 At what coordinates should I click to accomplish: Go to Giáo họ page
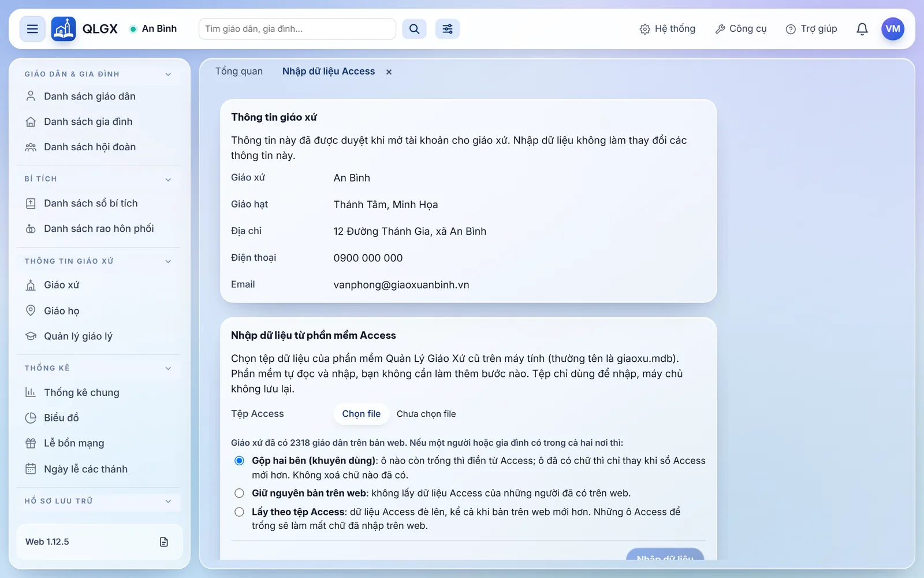click(99, 311)
